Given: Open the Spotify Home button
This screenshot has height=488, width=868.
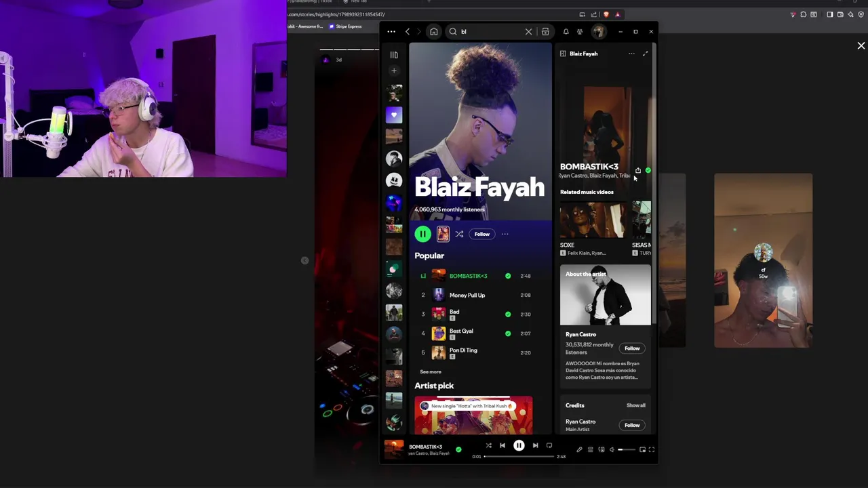Looking at the screenshot, I should [x=434, y=31].
